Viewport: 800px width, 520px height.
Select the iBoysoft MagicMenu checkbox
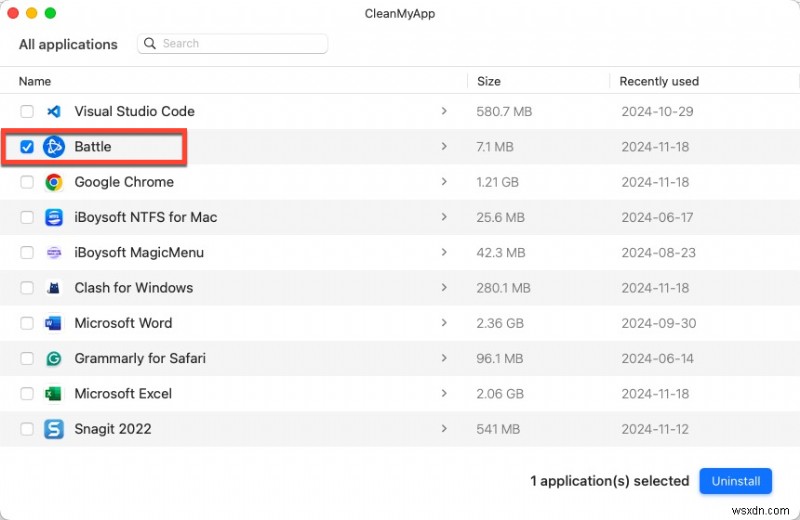(27, 253)
